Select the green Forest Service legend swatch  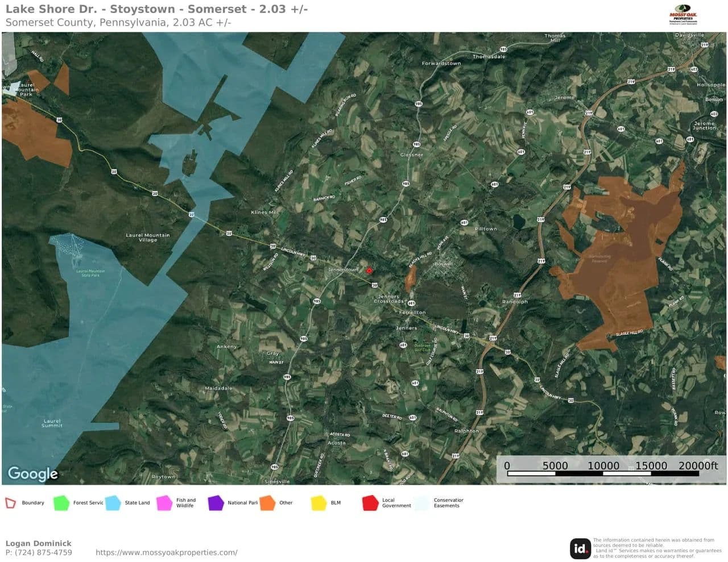tap(61, 503)
